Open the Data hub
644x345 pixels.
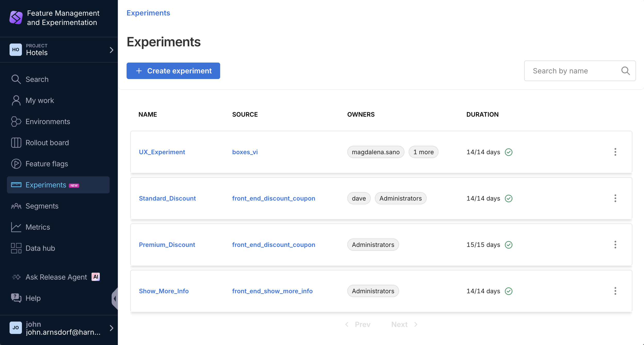point(40,248)
